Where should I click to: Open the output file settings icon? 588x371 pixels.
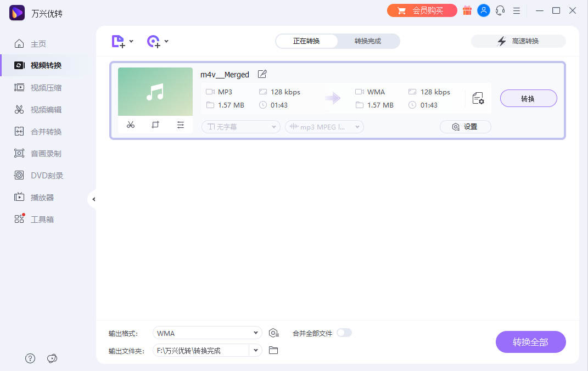point(478,98)
